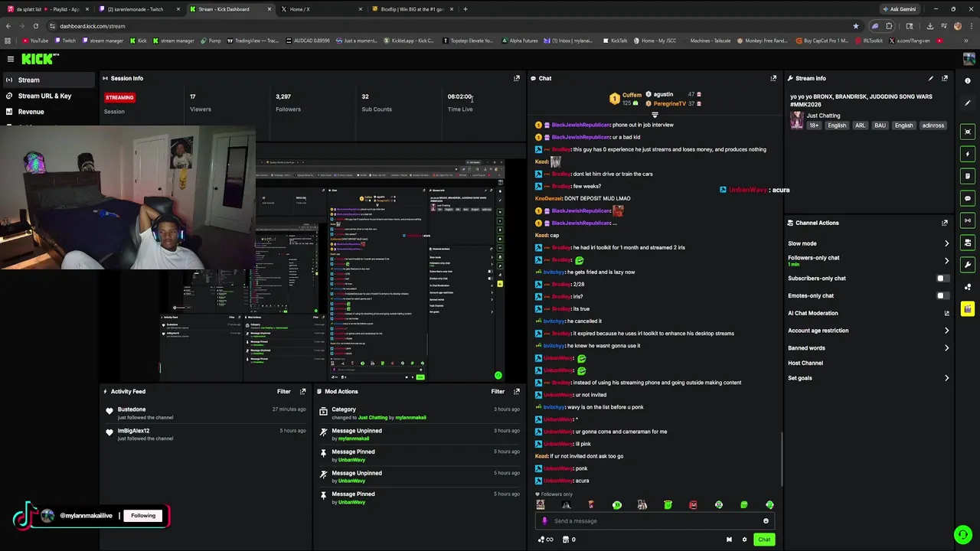Click the lightning bolt icon in the right sidebar
The width and height of the screenshot is (980, 551).
point(968,154)
